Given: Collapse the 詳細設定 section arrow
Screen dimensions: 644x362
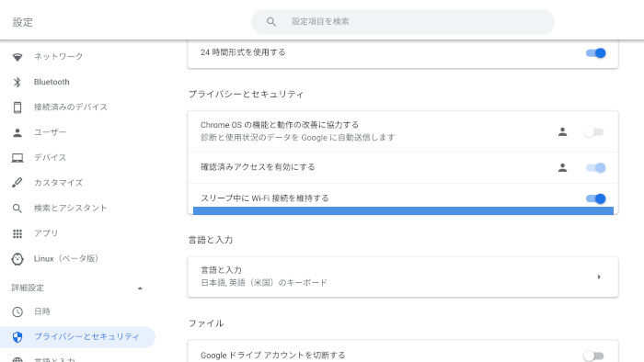Looking at the screenshot, I should 140,288.
